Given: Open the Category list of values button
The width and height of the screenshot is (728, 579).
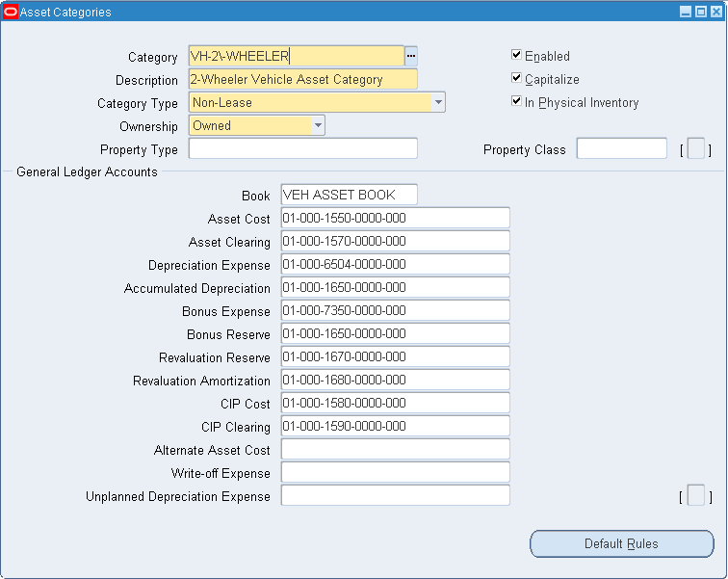Looking at the screenshot, I should coord(411,57).
